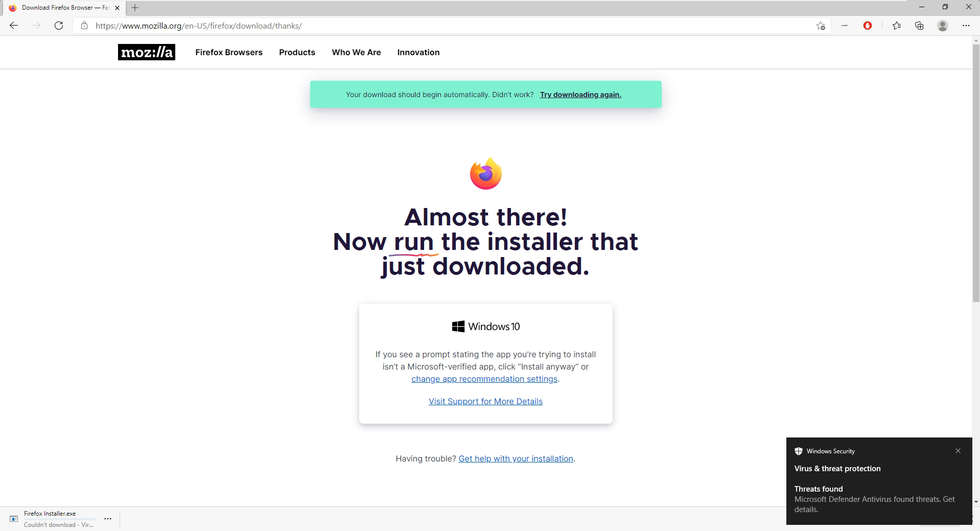Click the dash icon beside the address bar

point(845,26)
